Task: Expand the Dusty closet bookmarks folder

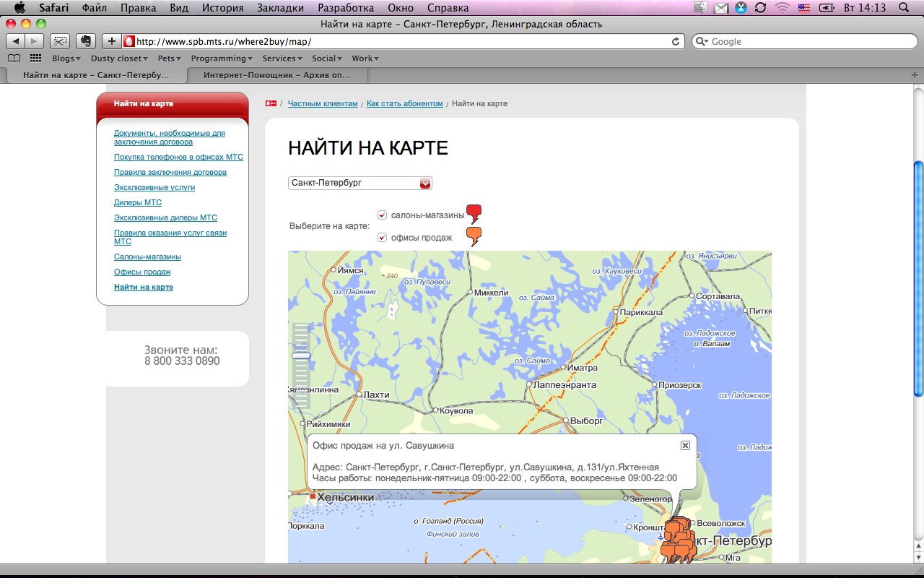Action: point(119,59)
